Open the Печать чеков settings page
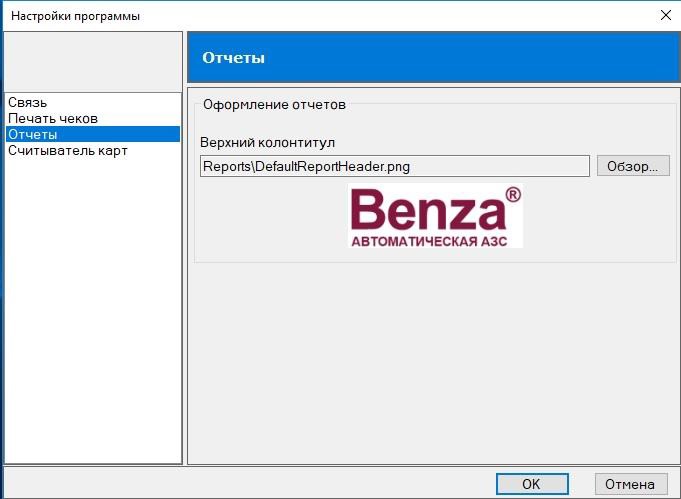The height and width of the screenshot is (499, 681). [53, 119]
